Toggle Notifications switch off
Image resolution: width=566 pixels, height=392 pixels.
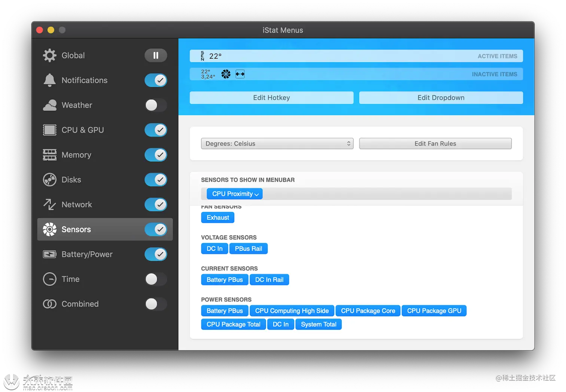click(x=156, y=80)
